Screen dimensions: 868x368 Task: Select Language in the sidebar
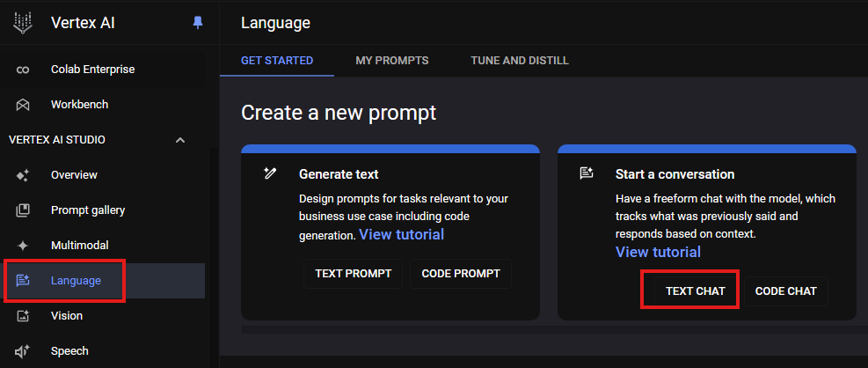(x=102, y=281)
